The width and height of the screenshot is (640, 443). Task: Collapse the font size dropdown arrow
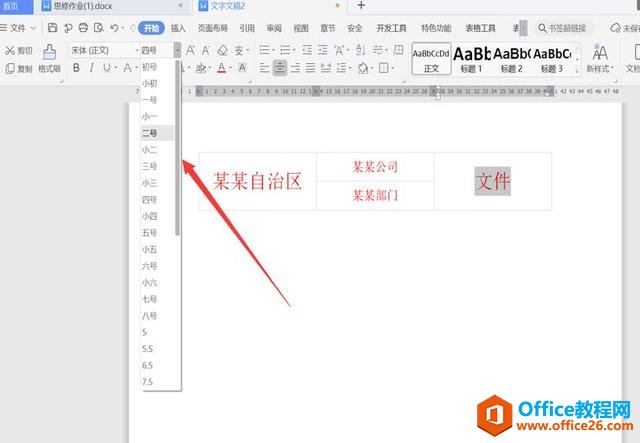pyautogui.click(x=177, y=50)
